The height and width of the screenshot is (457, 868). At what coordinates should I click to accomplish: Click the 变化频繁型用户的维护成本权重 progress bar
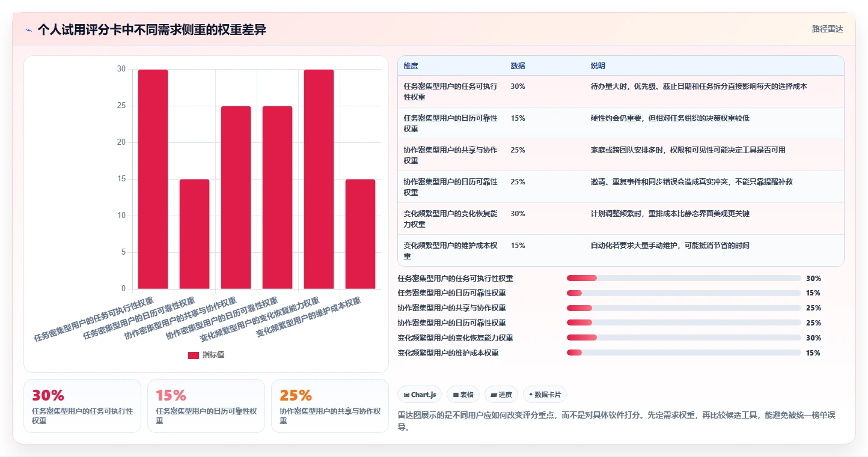[684, 353]
